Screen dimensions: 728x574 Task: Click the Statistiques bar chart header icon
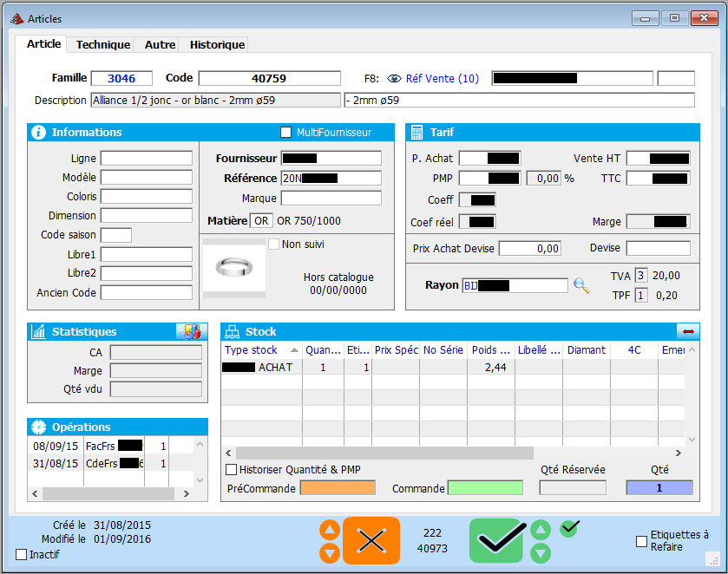click(38, 332)
